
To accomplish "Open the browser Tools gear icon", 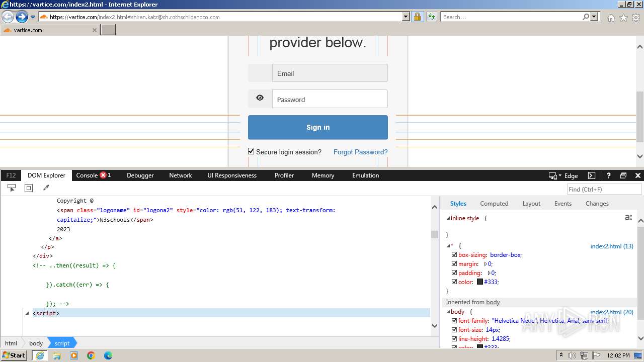I will tap(635, 18).
